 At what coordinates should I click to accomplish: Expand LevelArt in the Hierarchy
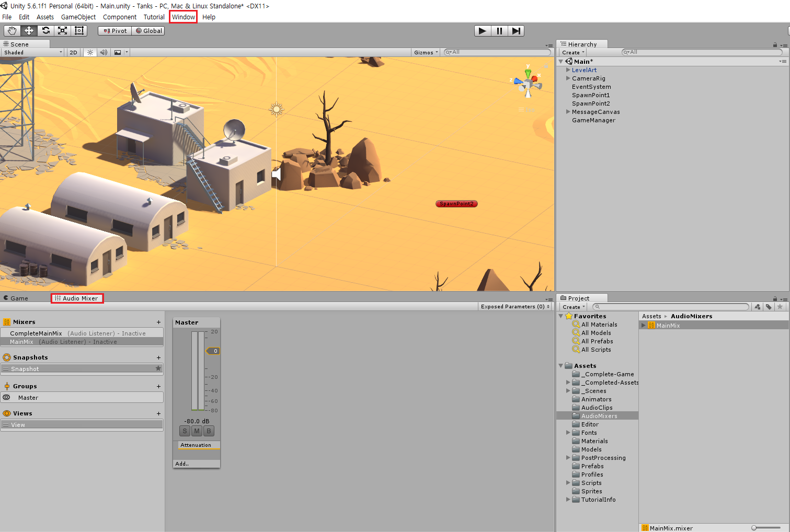[x=568, y=70]
